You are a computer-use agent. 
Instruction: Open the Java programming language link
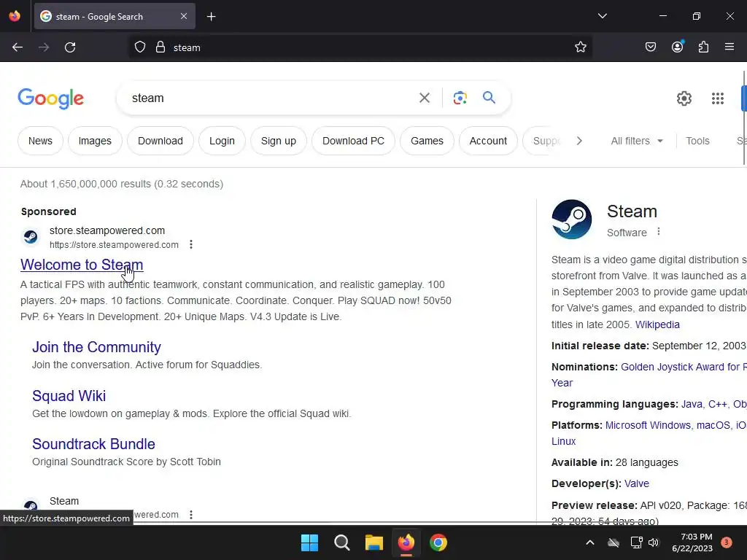(692, 404)
